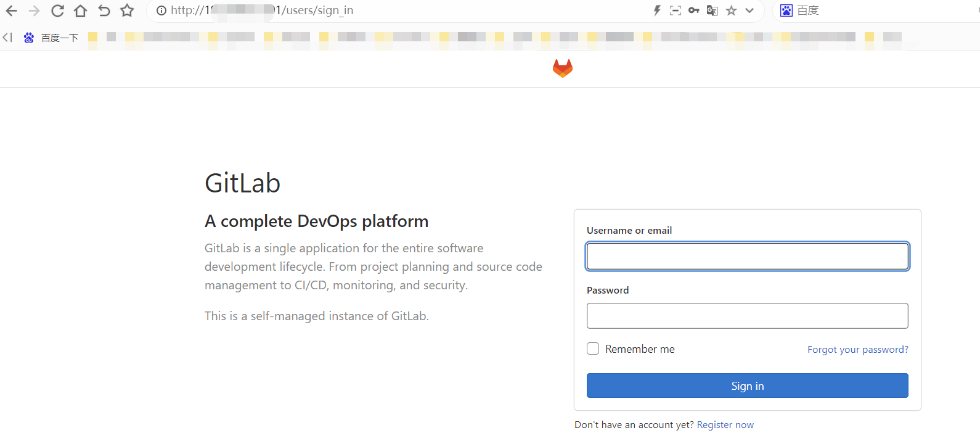Open the saved passwords key icon

[694, 10]
